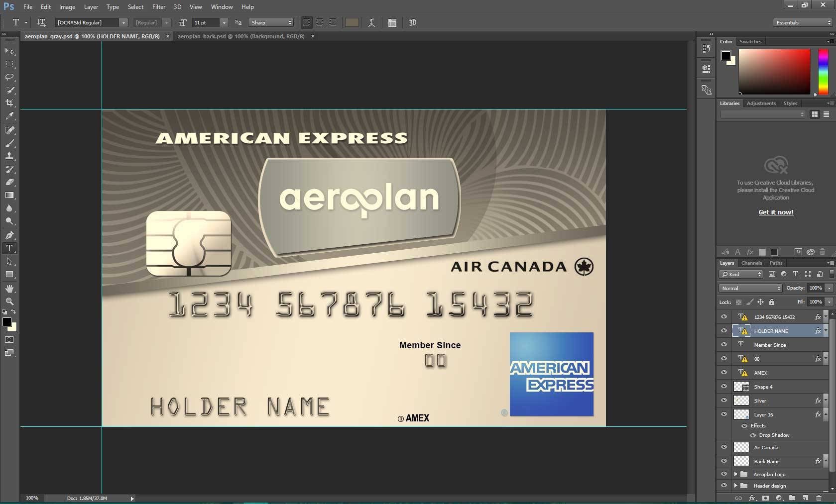This screenshot has height=504, width=836.
Task: Select the Path Selection tool
Action: [x=9, y=261]
